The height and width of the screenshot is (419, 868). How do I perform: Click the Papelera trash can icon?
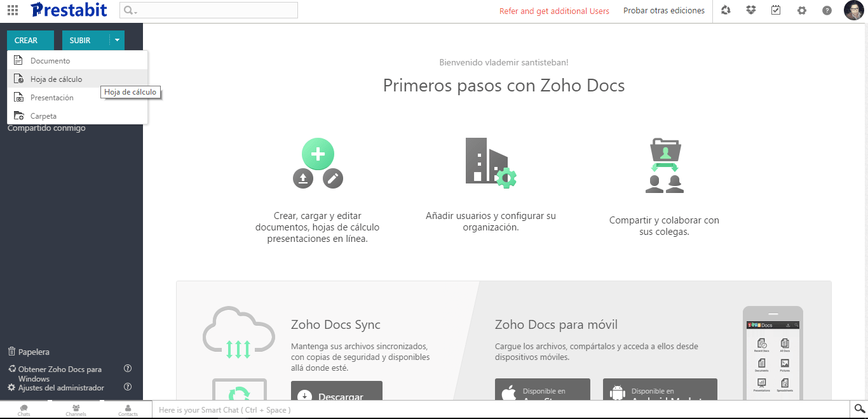(x=11, y=352)
